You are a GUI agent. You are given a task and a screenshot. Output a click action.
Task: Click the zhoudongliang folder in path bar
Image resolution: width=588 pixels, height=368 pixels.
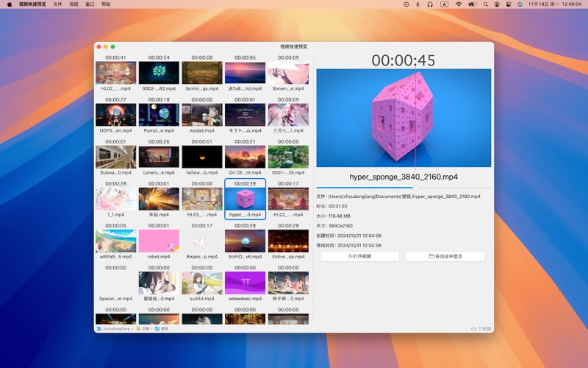113,328
